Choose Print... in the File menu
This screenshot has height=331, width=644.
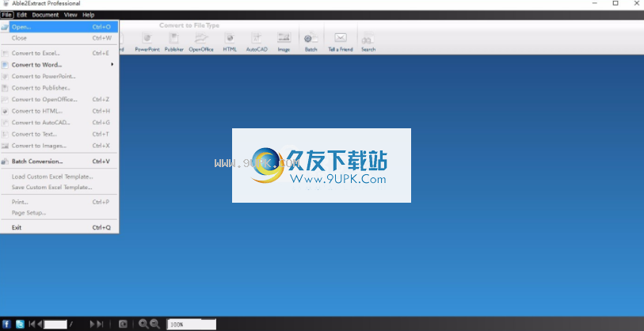click(59, 202)
